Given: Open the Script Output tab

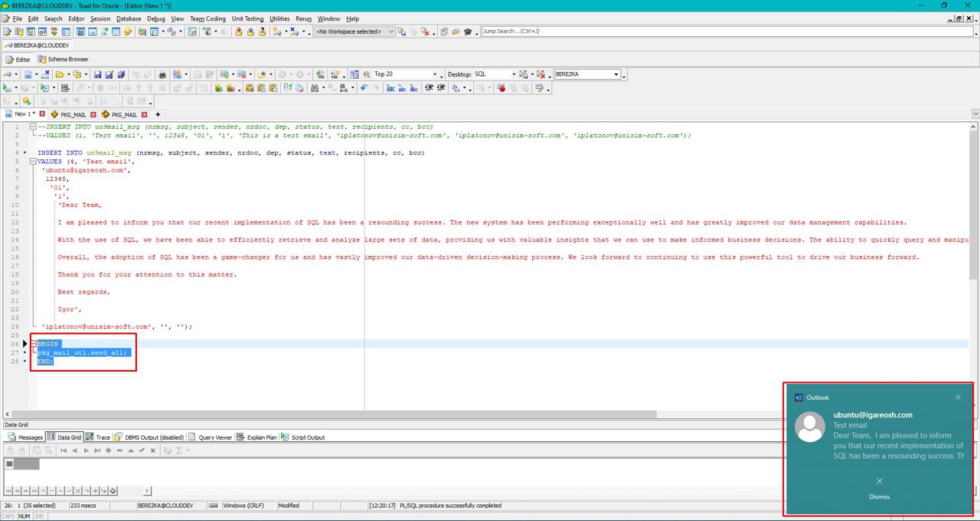Looking at the screenshot, I should point(303,437).
